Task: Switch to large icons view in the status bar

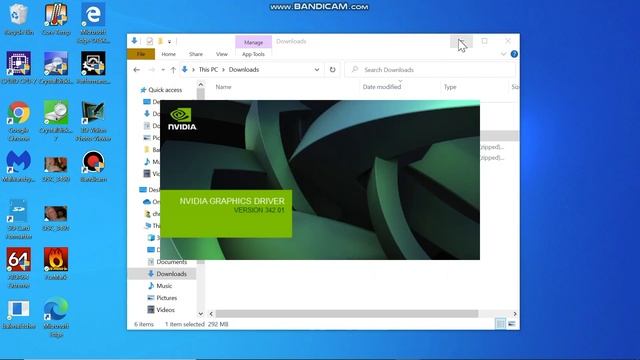Action: 511,324
